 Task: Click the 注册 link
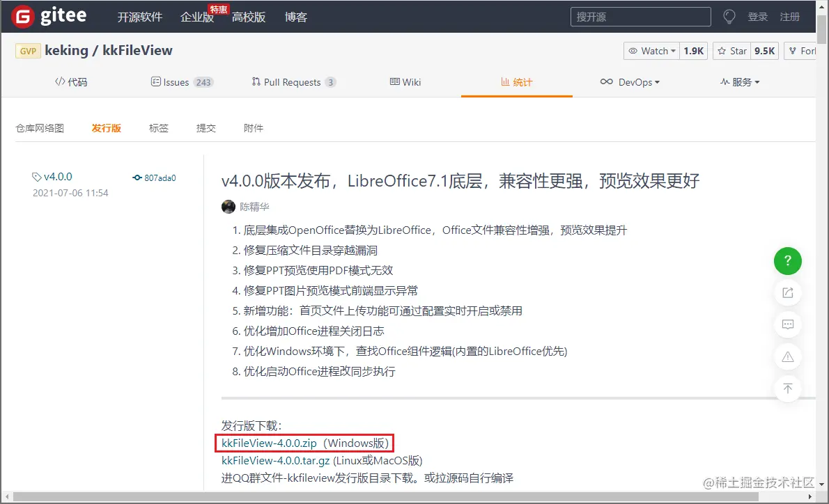pyautogui.click(x=789, y=17)
